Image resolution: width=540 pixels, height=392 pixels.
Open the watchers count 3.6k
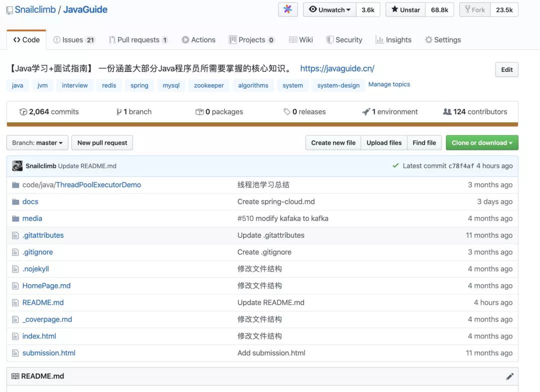tap(368, 9)
